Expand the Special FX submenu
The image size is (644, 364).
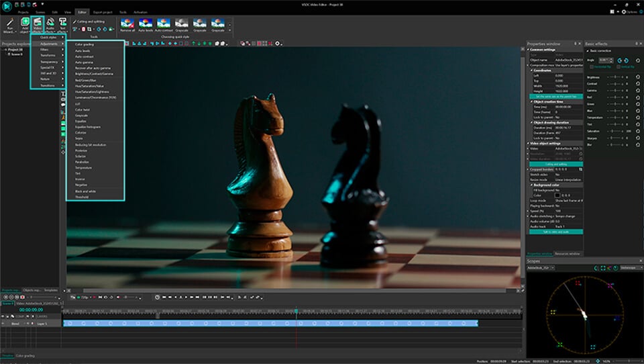(48, 67)
